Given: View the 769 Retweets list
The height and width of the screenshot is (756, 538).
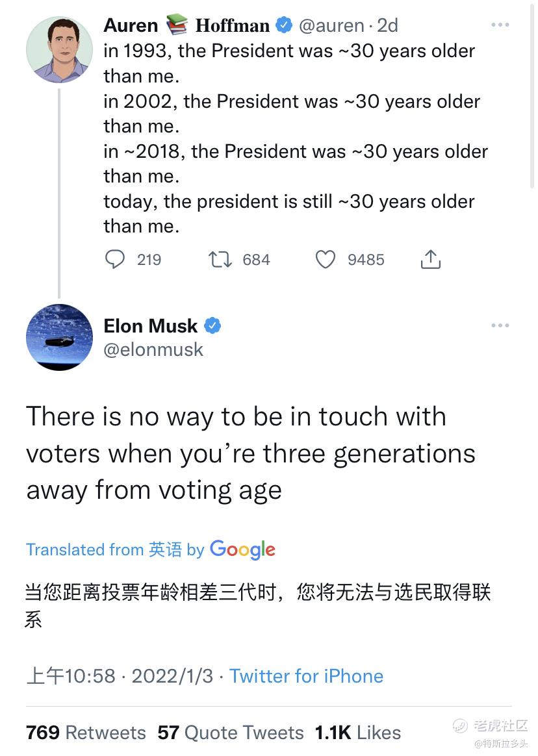Looking at the screenshot, I should (86, 733).
